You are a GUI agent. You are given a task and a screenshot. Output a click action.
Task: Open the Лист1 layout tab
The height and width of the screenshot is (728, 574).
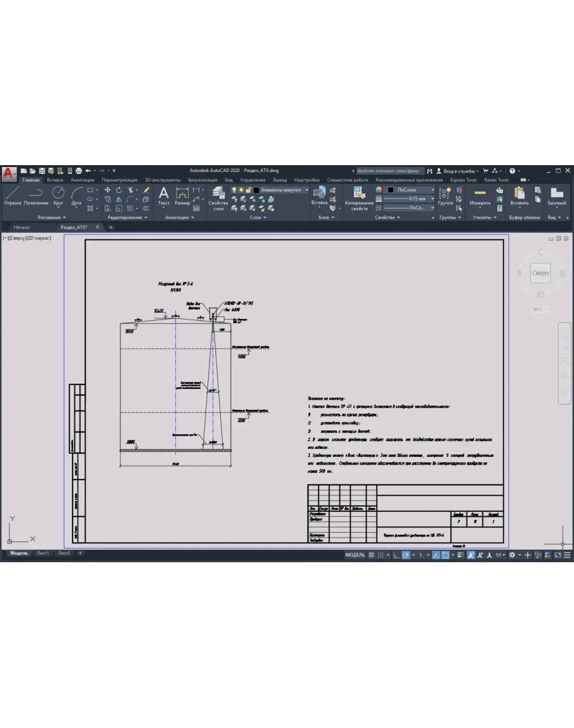42,553
